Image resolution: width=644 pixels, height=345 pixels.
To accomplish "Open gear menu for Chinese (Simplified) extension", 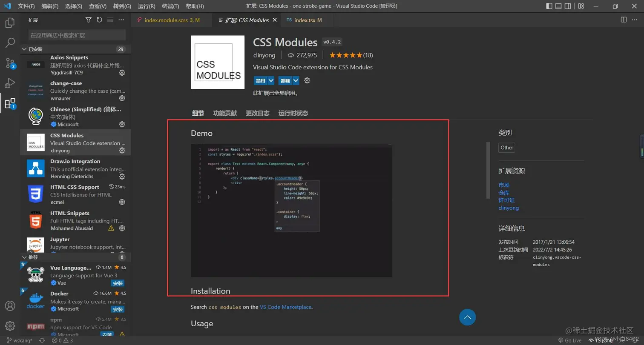I will (122, 124).
